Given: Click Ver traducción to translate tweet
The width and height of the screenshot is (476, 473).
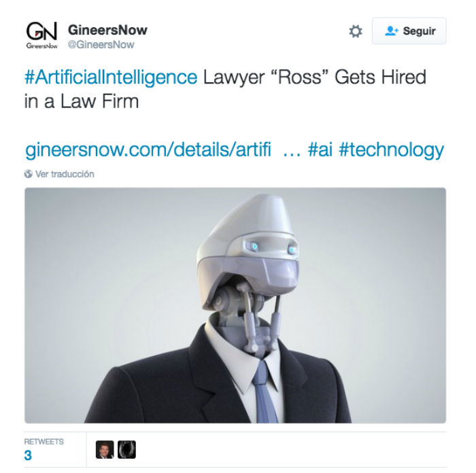Looking at the screenshot, I should [65, 174].
